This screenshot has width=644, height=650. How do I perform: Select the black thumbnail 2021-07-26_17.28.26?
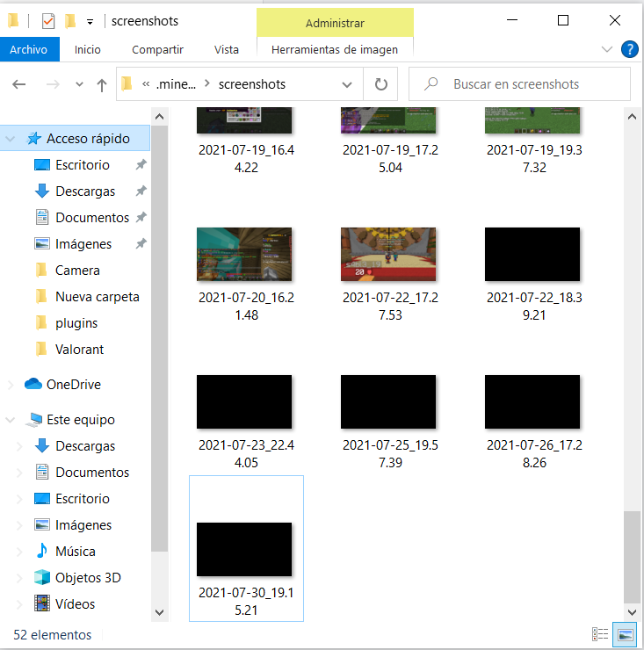pos(532,401)
